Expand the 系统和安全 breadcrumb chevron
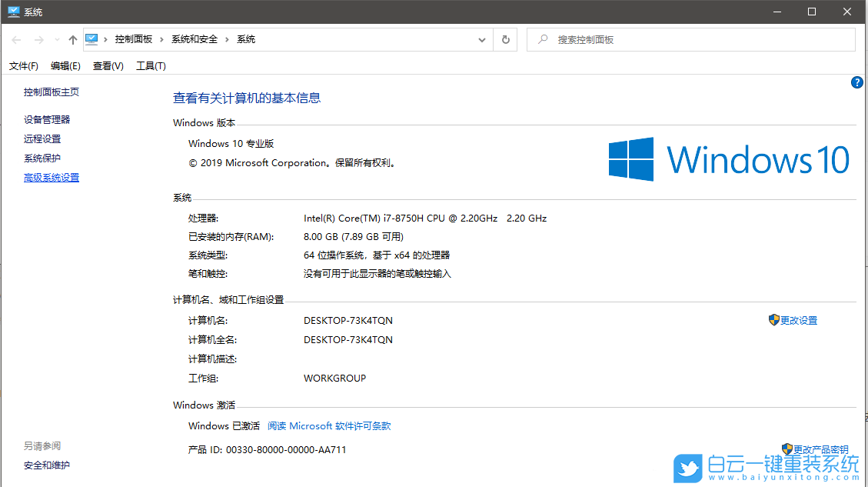 coord(225,38)
